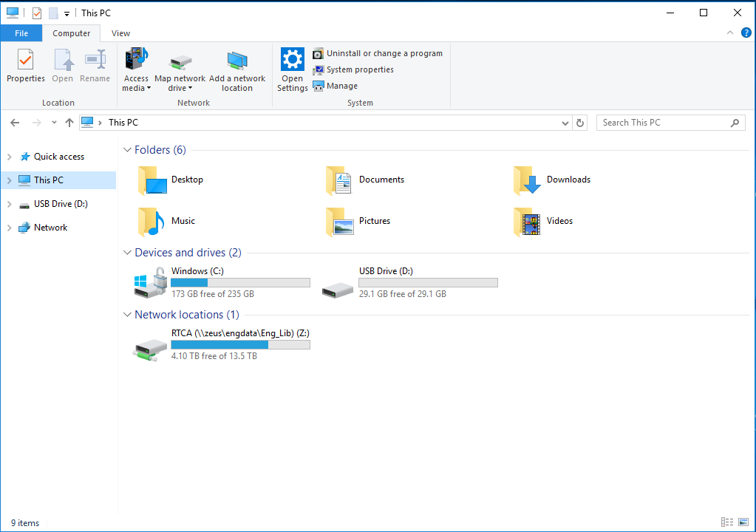The height and width of the screenshot is (532, 756).
Task: Expand Quick access tree node
Action: click(9, 157)
